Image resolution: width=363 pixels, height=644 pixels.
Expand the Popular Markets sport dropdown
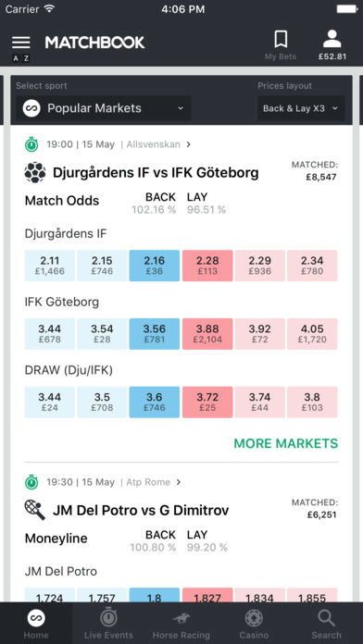point(103,108)
